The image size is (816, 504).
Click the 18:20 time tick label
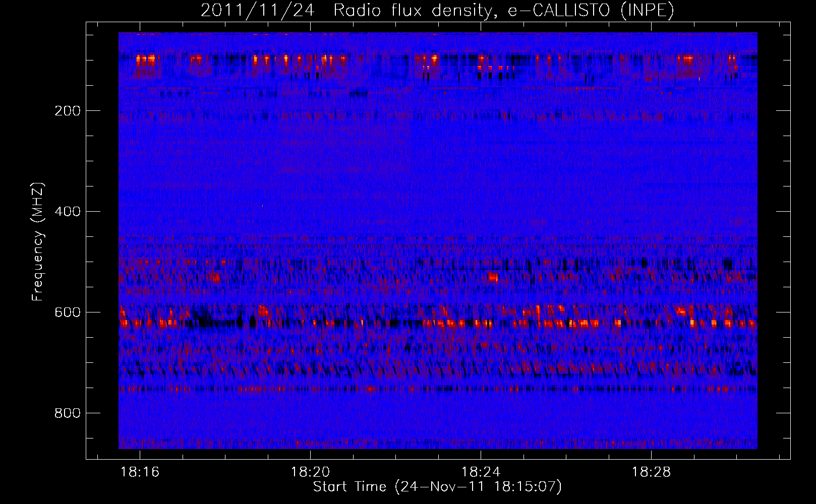click(x=310, y=472)
